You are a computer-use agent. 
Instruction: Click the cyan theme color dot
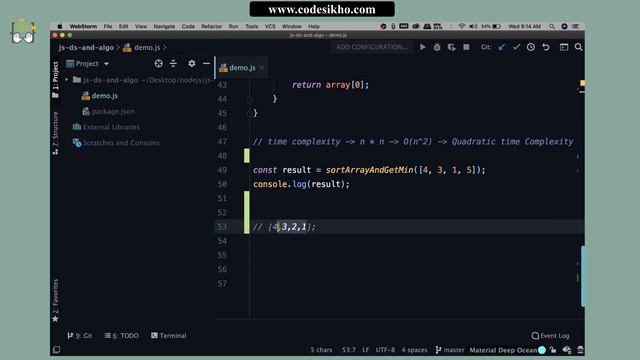[x=542, y=350]
